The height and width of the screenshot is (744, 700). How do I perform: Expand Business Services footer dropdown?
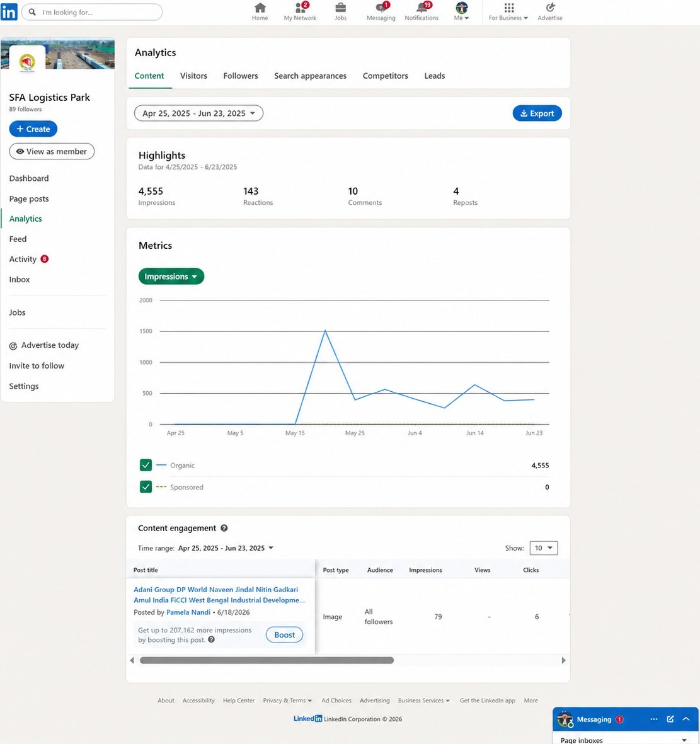(424, 701)
